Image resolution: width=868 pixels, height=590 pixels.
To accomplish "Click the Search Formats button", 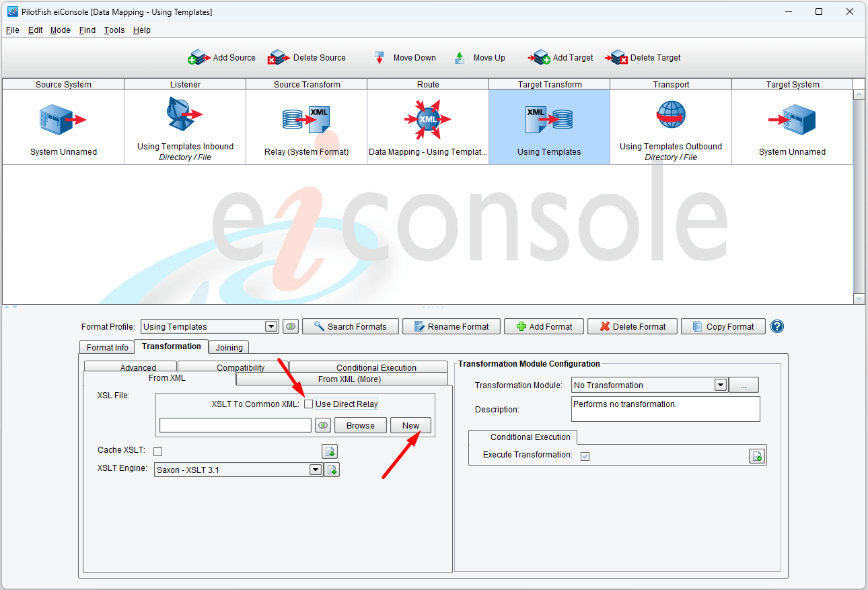I will click(351, 326).
